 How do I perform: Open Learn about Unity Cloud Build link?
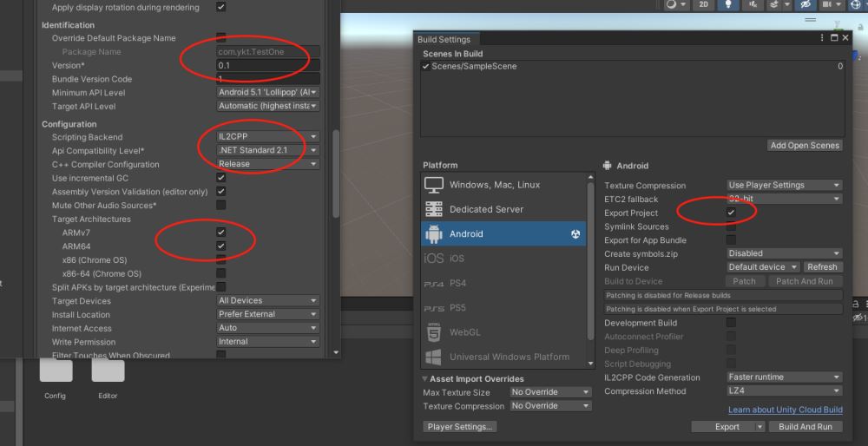click(785, 410)
